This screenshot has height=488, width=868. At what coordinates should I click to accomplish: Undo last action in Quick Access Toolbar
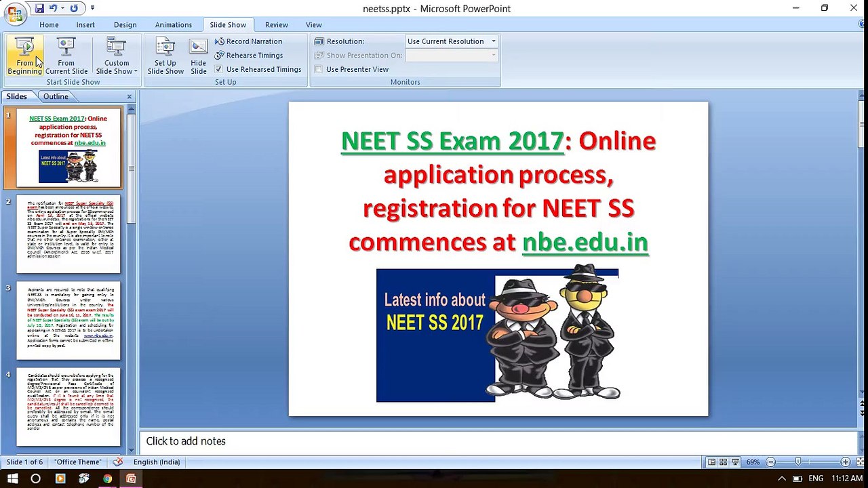click(x=52, y=8)
